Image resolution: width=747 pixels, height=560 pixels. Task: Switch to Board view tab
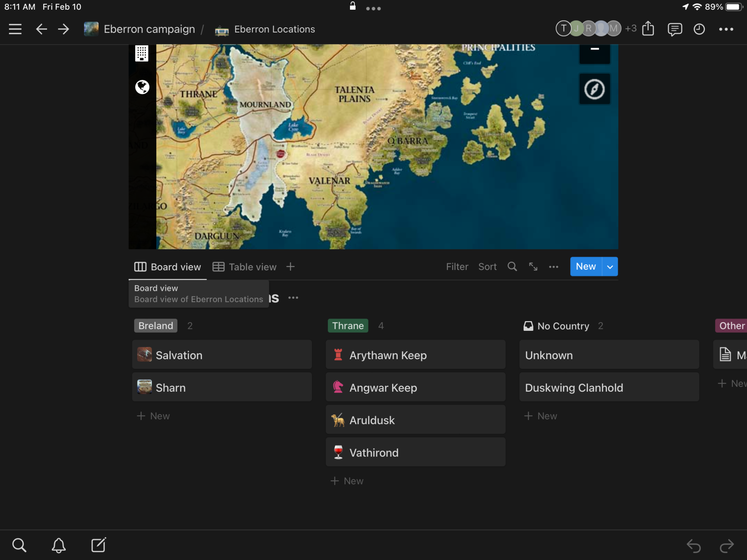(167, 267)
